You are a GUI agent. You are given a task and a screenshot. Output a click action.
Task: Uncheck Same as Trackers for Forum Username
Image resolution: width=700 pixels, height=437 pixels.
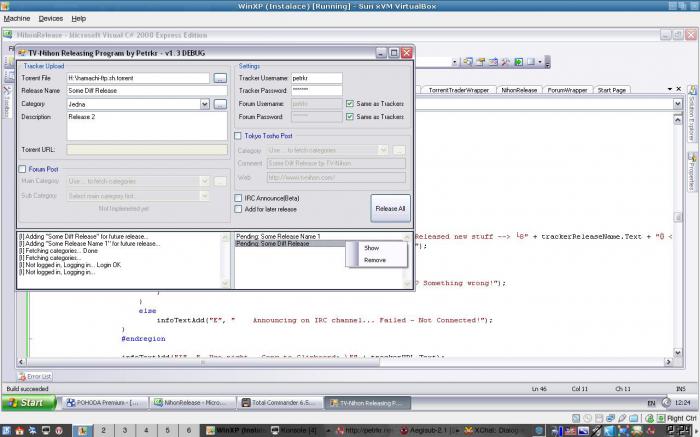350,104
